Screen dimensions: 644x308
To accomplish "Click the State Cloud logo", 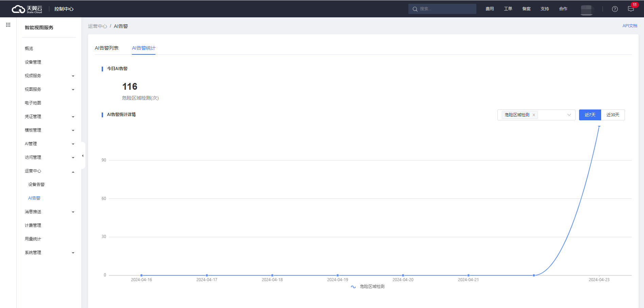I will point(27,9).
